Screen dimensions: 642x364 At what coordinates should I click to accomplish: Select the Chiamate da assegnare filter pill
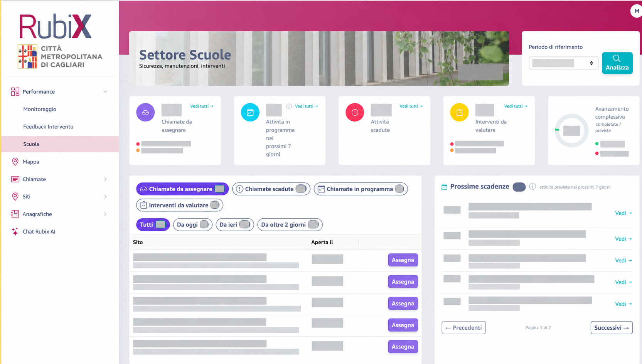pos(182,189)
